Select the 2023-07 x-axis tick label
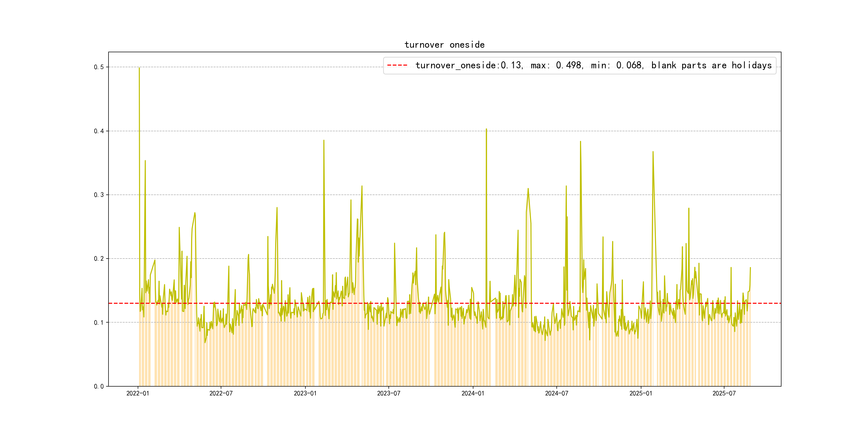Image resolution: width=868 pixels, height=434 pixels. 388,393
